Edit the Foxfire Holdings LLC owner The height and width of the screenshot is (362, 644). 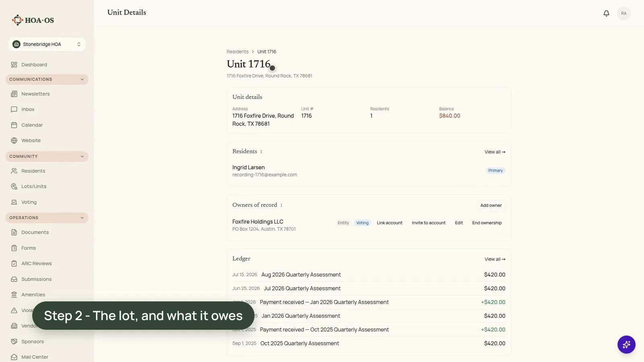pyautogui.click(x=459, y=223)
